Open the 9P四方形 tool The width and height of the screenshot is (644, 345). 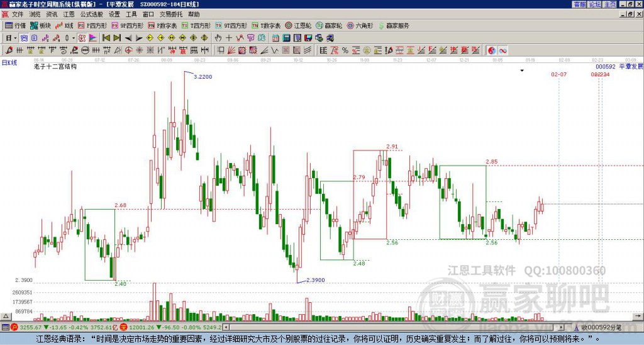127,25
